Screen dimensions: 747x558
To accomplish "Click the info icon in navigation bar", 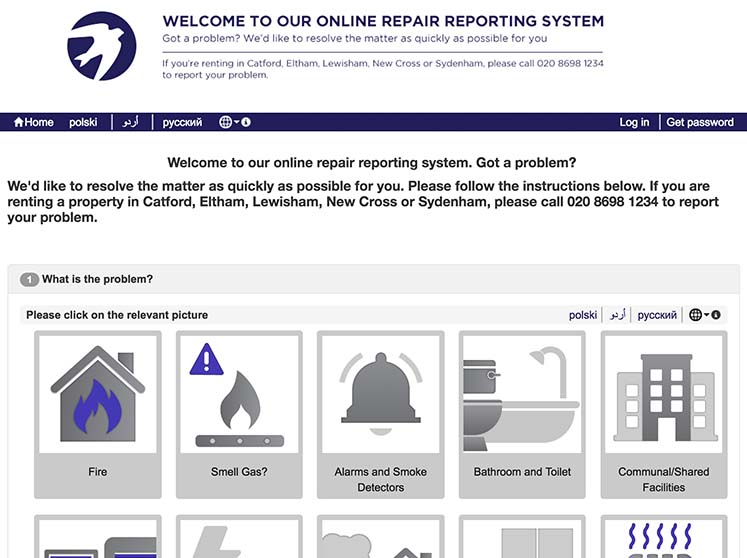I will 246,122.
